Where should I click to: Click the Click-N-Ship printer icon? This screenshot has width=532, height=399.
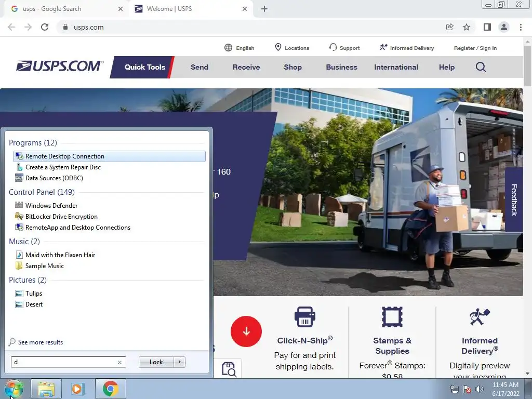(304, 317)
